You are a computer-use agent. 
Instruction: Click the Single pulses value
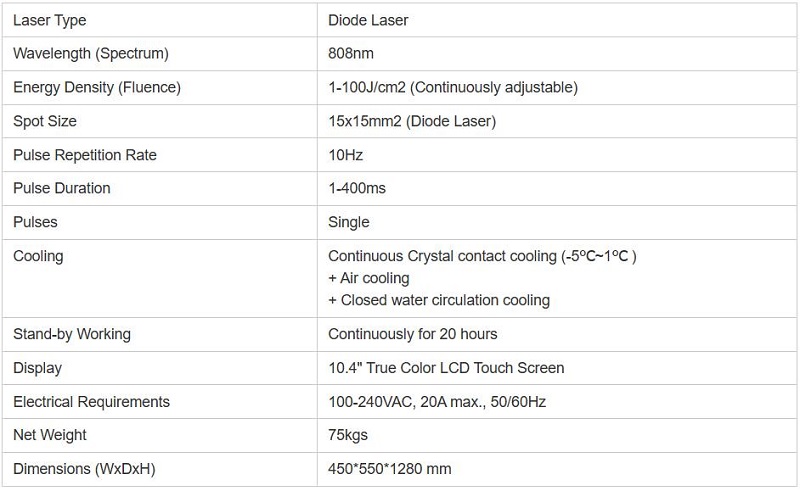[348, 222]
